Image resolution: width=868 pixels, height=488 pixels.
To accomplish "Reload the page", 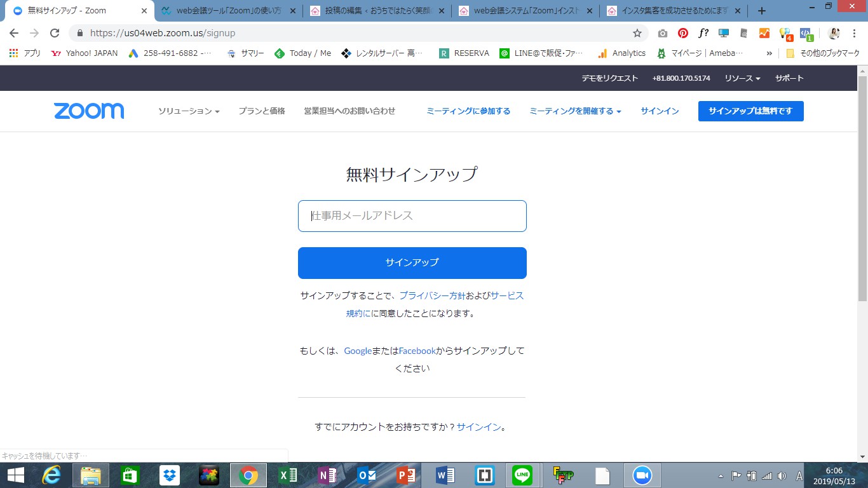I will point(55,33).
